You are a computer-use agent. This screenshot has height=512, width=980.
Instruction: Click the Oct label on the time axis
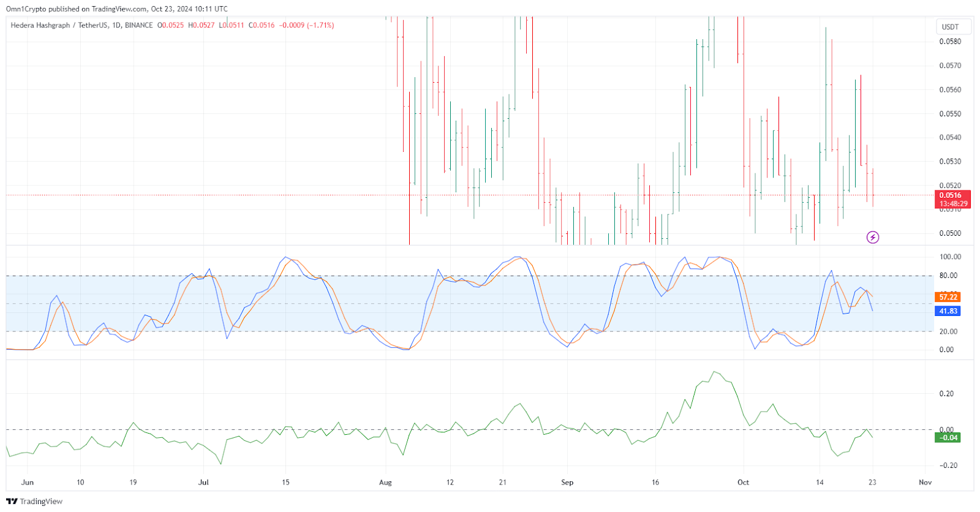coord(743,483)
